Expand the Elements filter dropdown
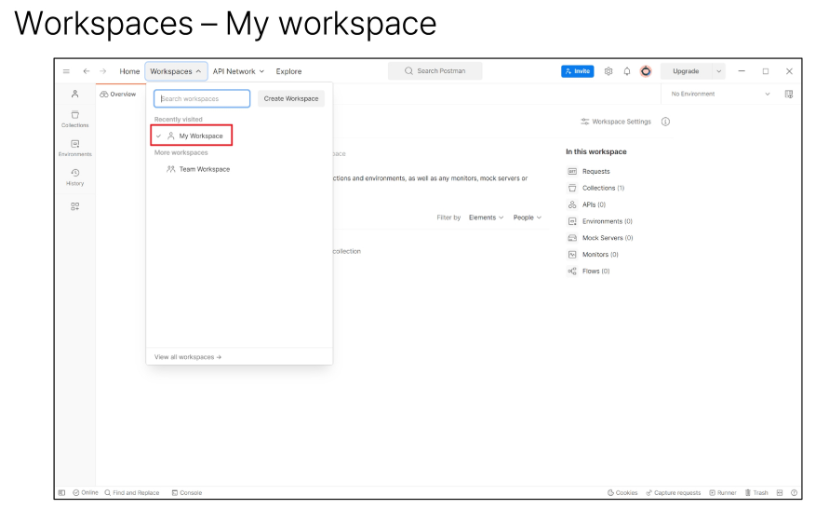This screenshot has height=509, width=813. pyautogui.click(x=486, y=217)
